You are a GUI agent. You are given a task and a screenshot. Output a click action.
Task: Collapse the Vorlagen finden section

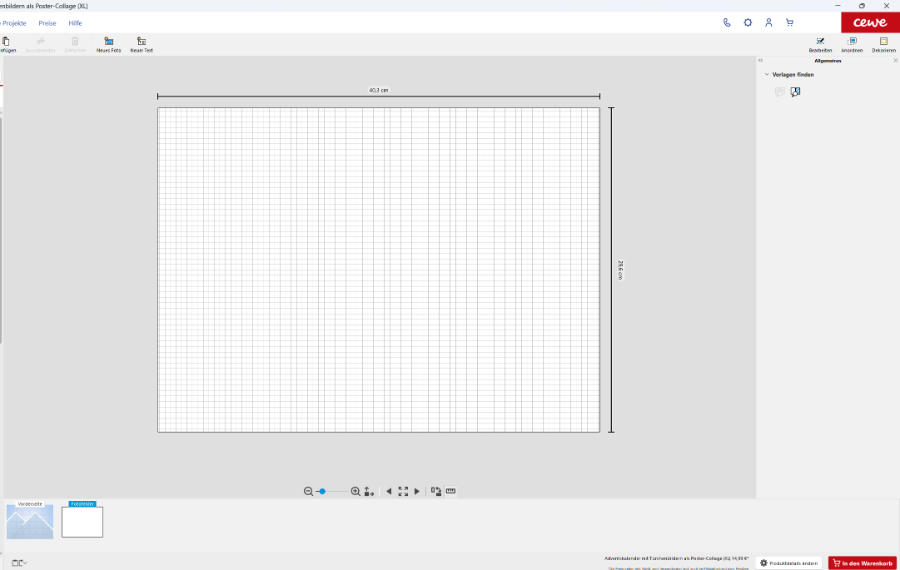767,75
